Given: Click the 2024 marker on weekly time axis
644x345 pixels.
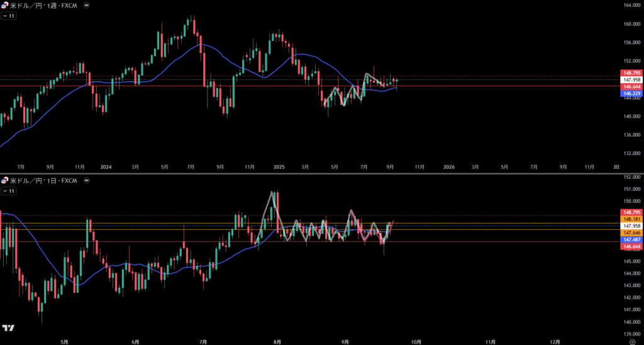Looking at the screenshot, I should [x=106, y=167].
